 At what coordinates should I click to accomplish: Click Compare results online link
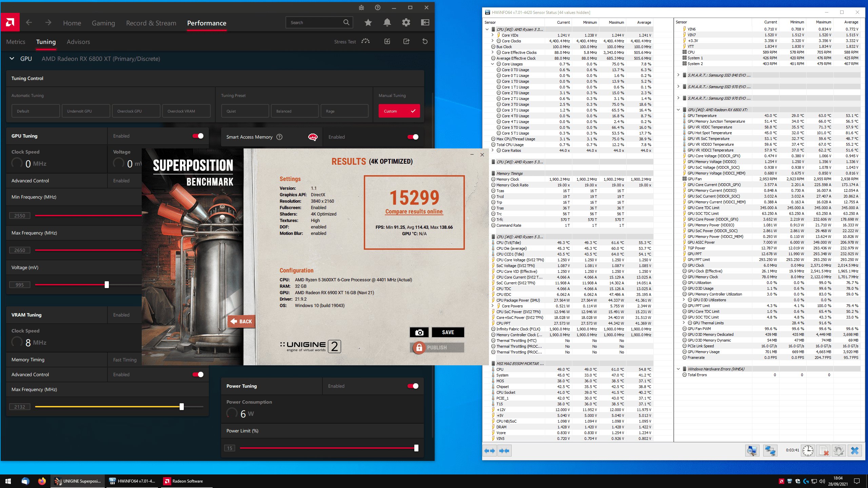[x=414, y=211]
